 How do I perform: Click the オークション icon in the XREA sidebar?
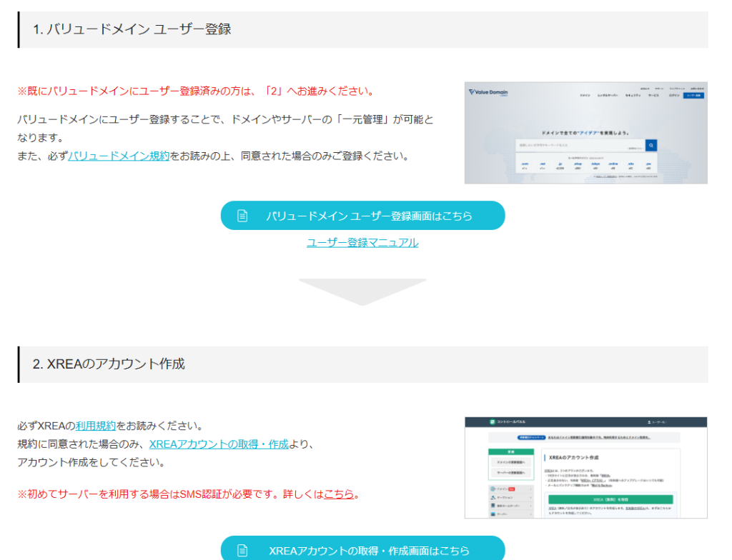(x=492, y=497)
